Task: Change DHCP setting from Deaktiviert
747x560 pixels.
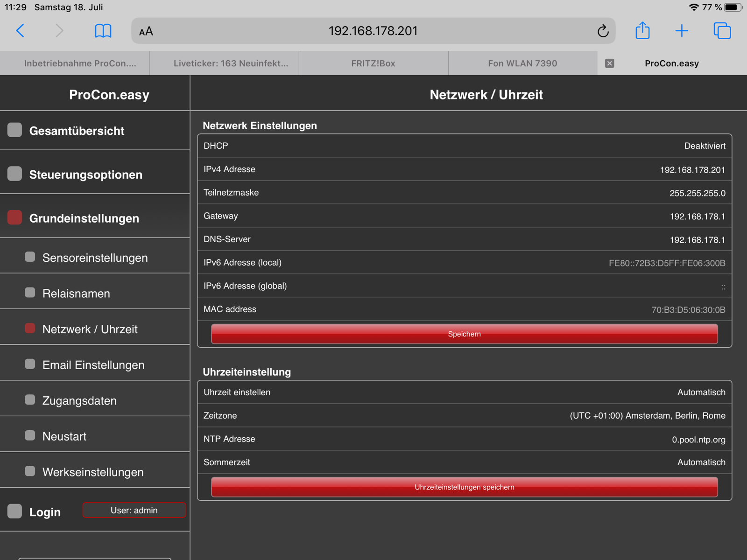Action: tap(705, 146)
